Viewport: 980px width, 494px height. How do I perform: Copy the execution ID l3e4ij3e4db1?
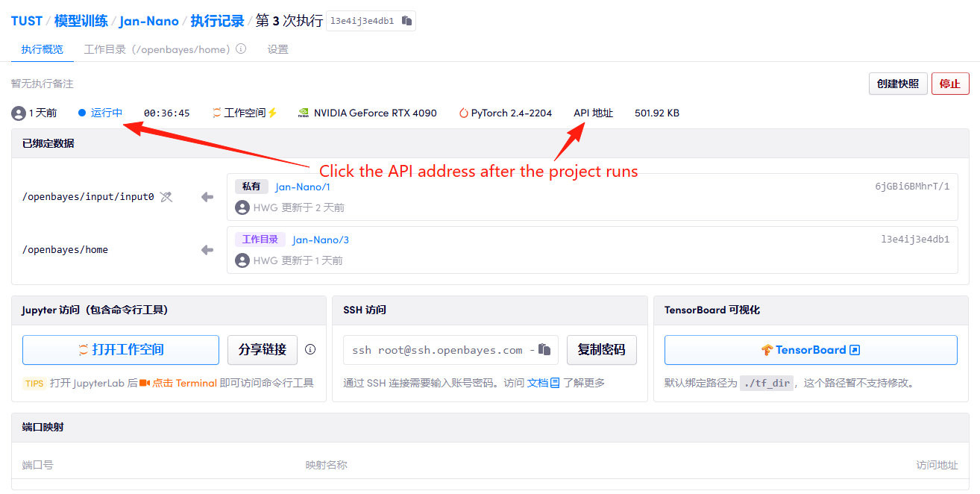pyautogui.click(x=406, y=21)
